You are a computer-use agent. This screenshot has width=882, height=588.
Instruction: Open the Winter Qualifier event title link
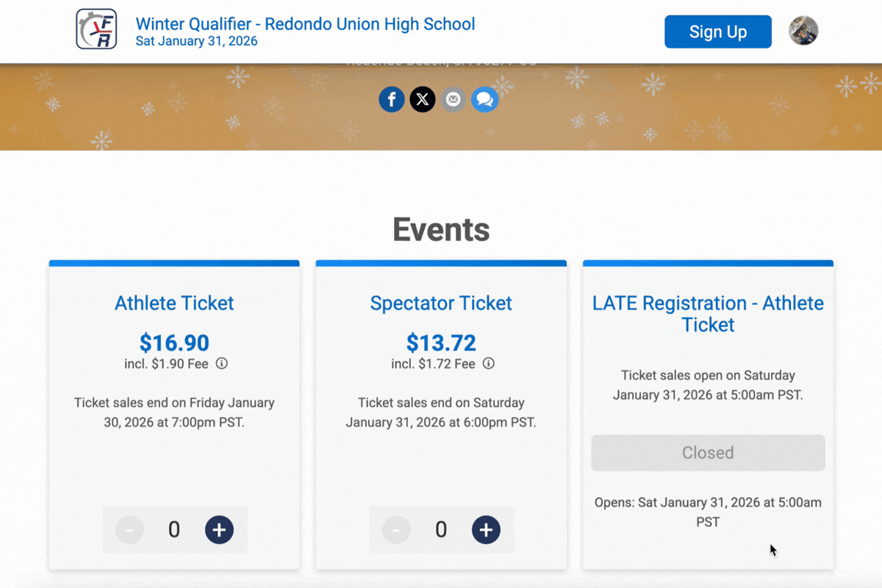tap(305, 24)
